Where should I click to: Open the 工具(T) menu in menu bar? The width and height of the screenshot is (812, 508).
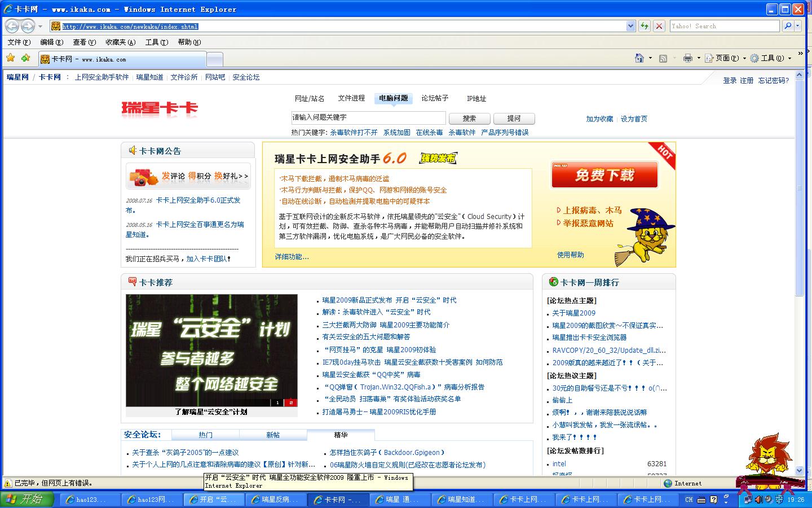(156, 42)
